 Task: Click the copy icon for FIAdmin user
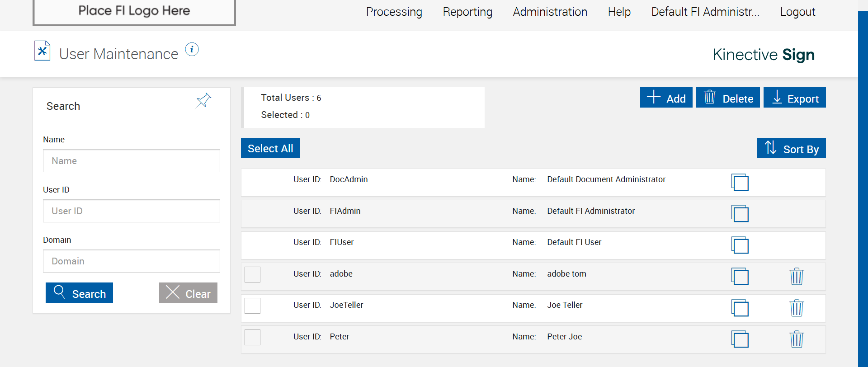pos(740,213)
